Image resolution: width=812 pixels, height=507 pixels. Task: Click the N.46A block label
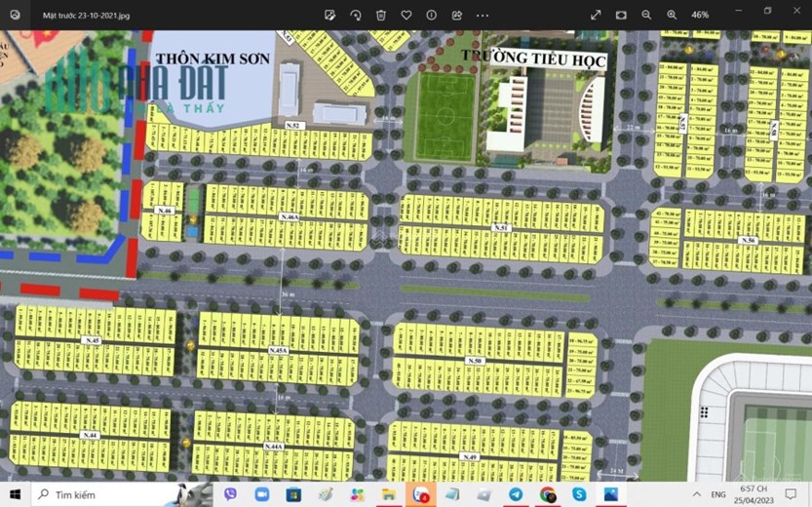tap(289, 217)
